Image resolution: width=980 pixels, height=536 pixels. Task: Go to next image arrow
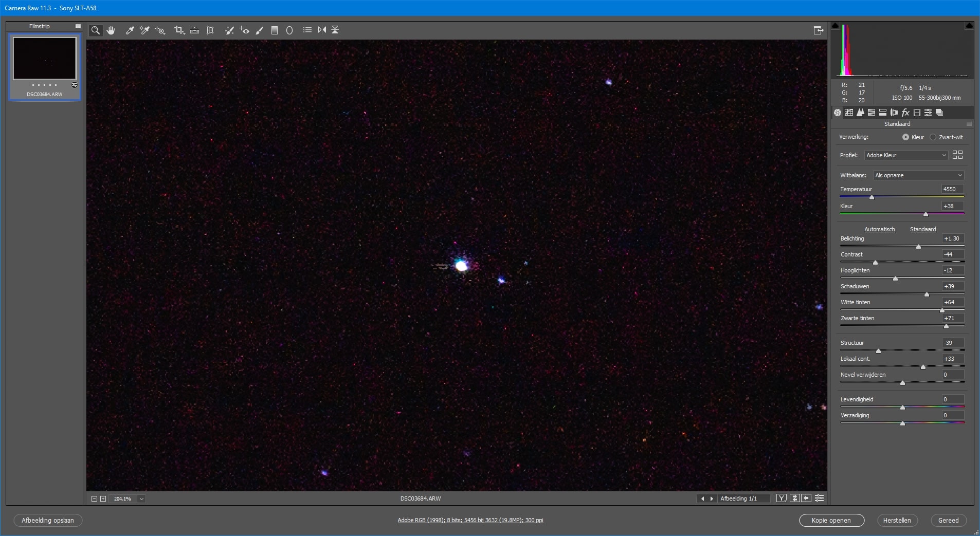point(712,498)
